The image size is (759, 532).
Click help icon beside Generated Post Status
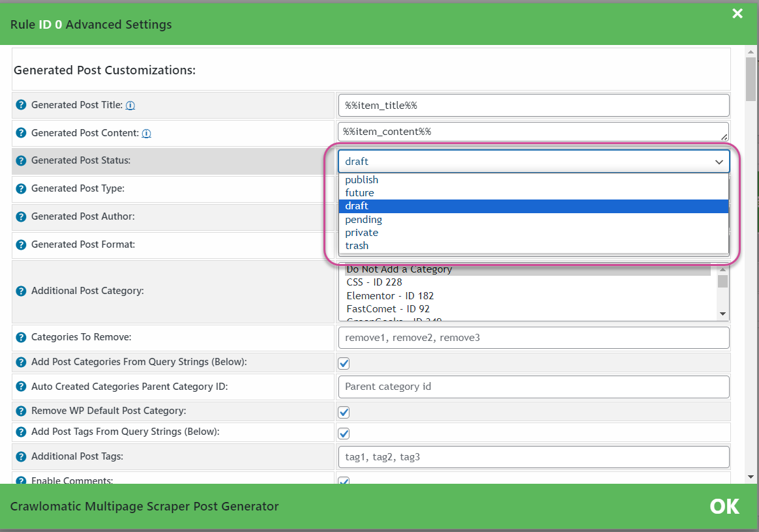[21, 161]
